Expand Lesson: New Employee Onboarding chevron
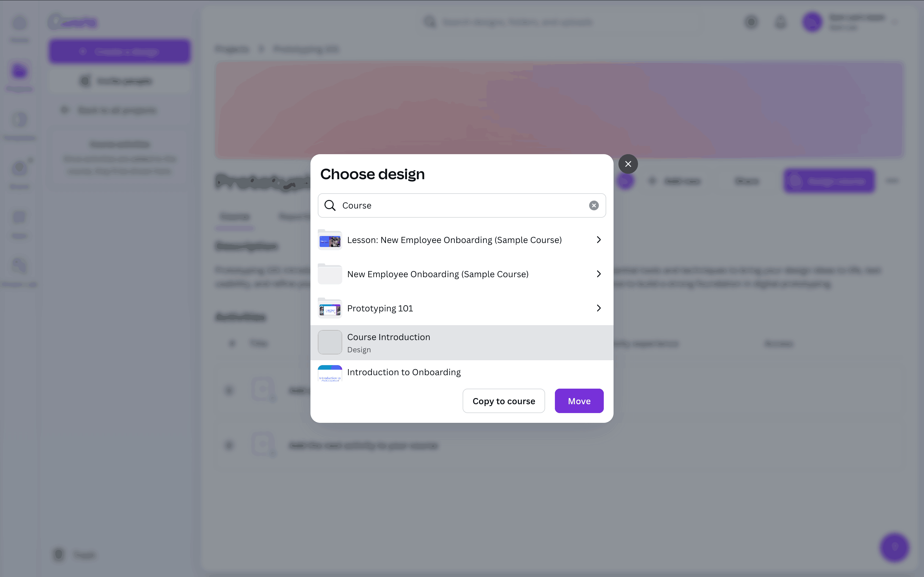 [x=599, y=240]
